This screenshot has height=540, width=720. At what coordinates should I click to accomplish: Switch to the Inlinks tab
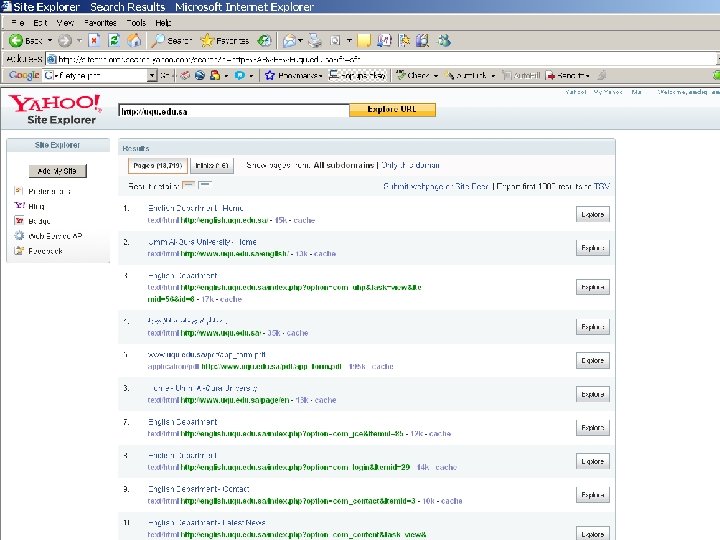(212, 165)
